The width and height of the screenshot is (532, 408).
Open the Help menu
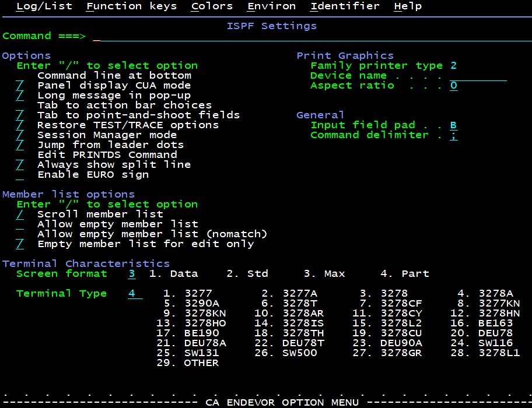click(408, 6)
